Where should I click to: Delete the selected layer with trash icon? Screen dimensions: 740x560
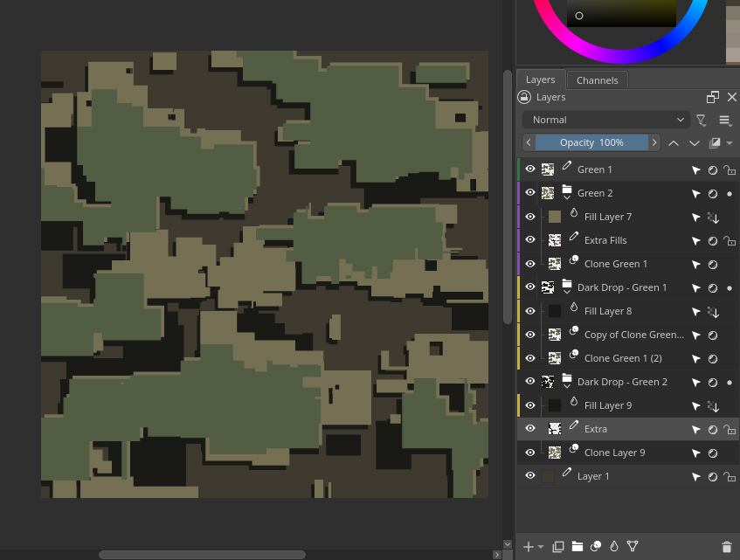(726, 547)
